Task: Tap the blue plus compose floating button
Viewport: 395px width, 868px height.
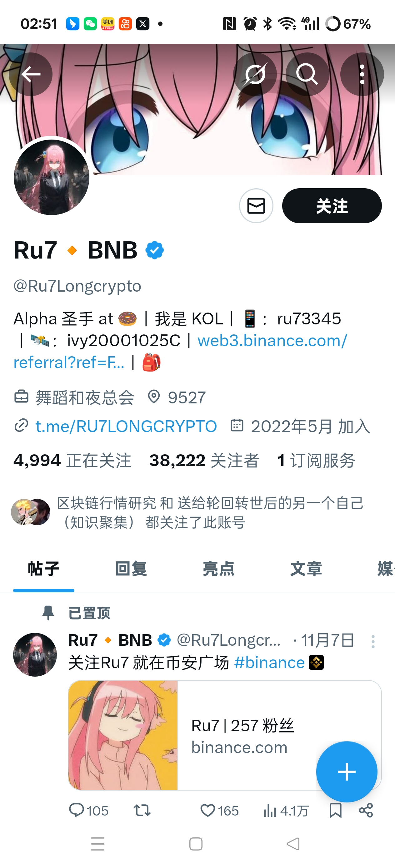Action: click(347, 772)
